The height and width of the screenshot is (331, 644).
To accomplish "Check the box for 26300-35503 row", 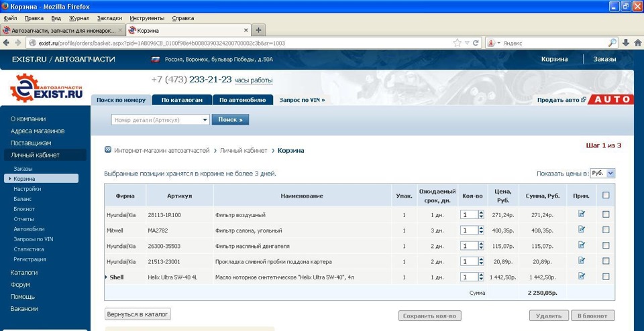I will (606, 245).
